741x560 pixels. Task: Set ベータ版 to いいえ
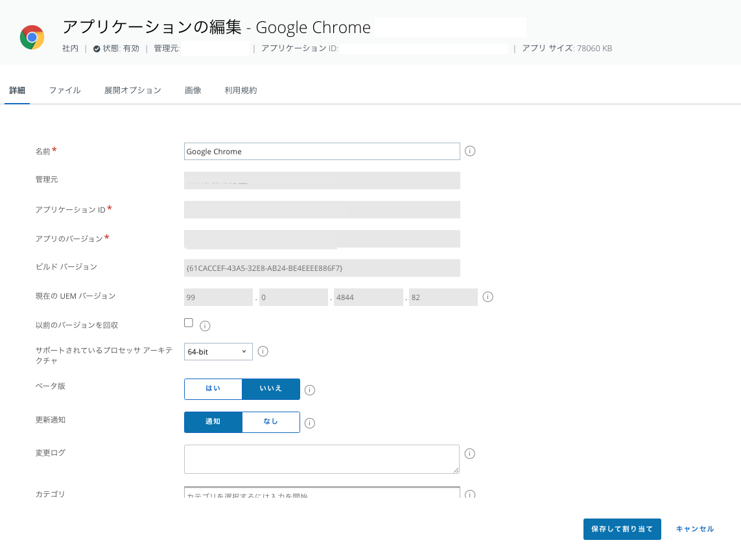point(271,389)
